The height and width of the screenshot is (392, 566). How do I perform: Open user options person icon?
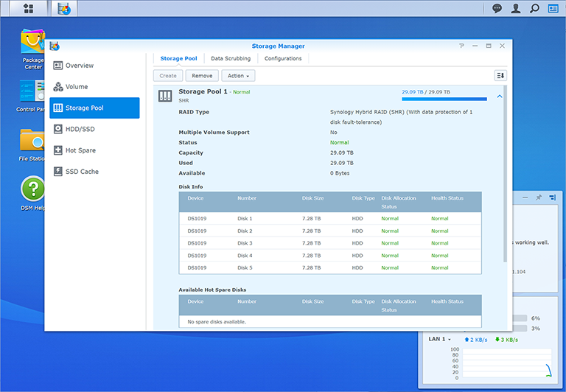(x=516, y=8)
